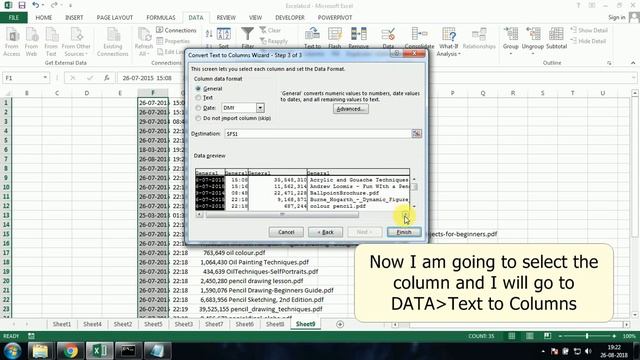Click Cancel in the wizard dialog
This screenshot has height=360, width=640.
[286, 232]
